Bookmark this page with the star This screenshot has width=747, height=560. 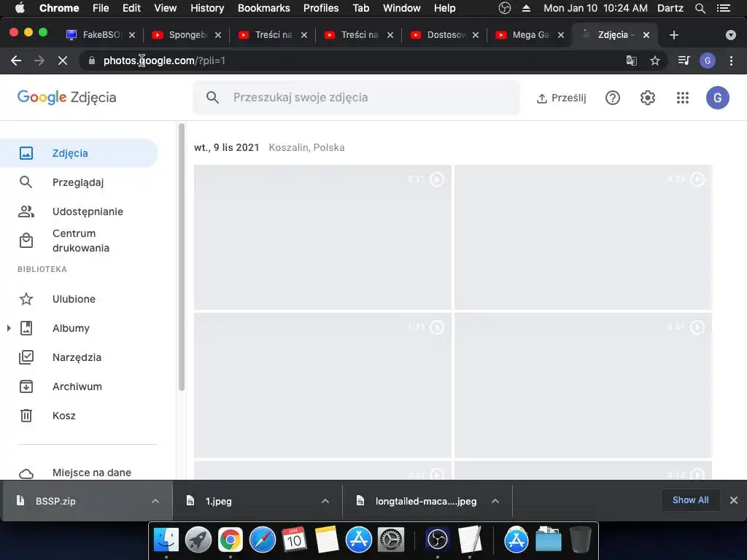[655, 61]
